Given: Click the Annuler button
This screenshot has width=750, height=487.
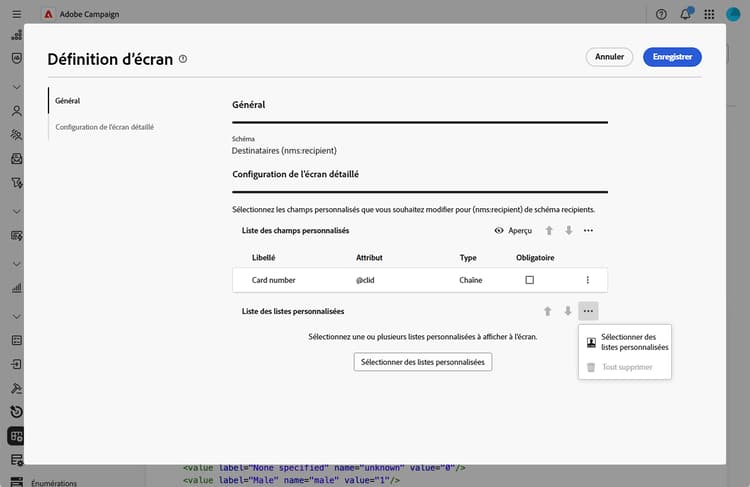Looking at the screenshot, I should (609, 57).
